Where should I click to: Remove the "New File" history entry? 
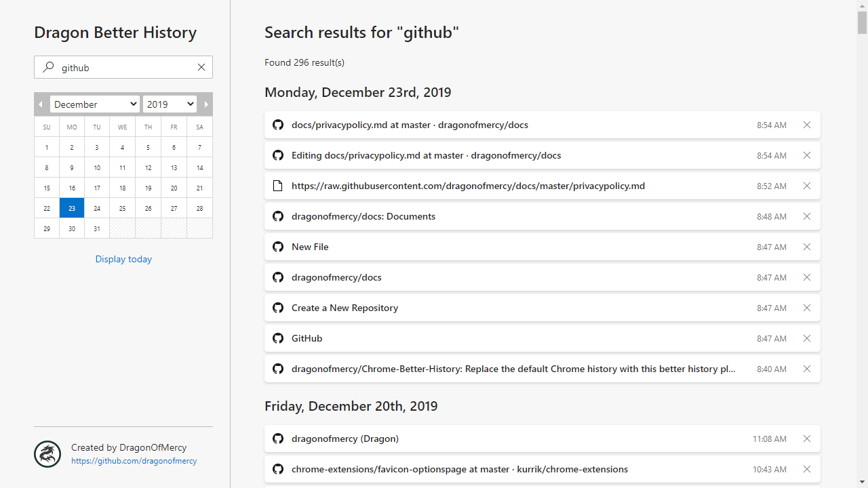807,247
